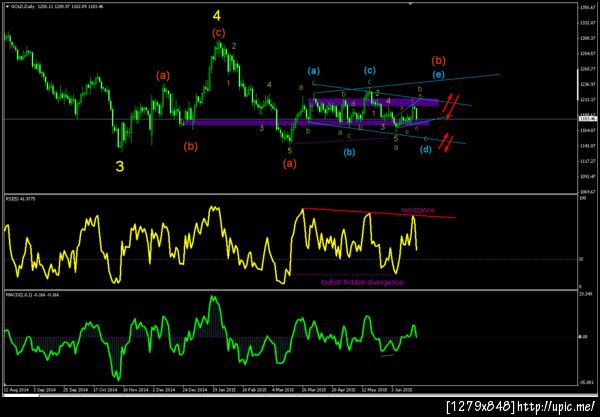
Task: Select the blue (d) wave label
Action: point(426,149)
